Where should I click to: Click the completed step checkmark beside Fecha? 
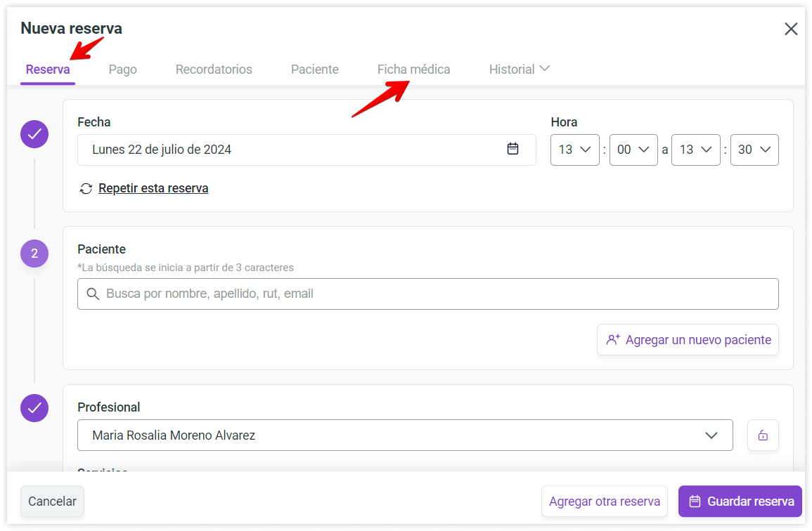tap(34, 134)
